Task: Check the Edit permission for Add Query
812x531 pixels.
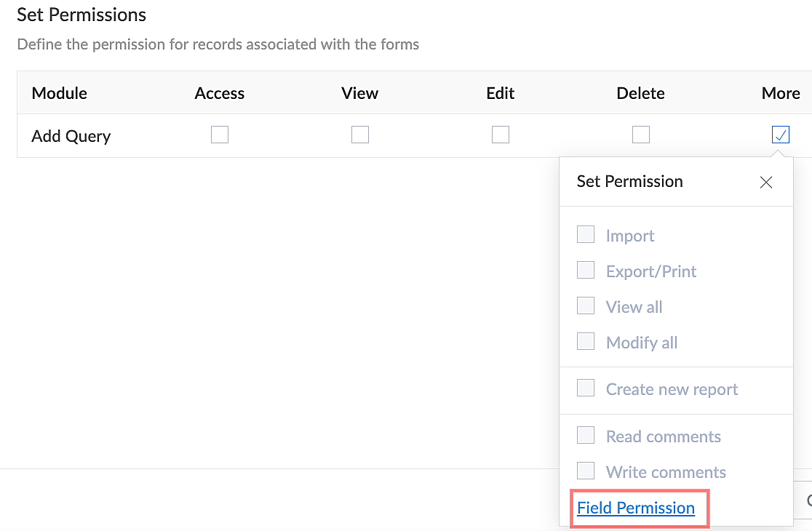Action: (x=501, y=135)
